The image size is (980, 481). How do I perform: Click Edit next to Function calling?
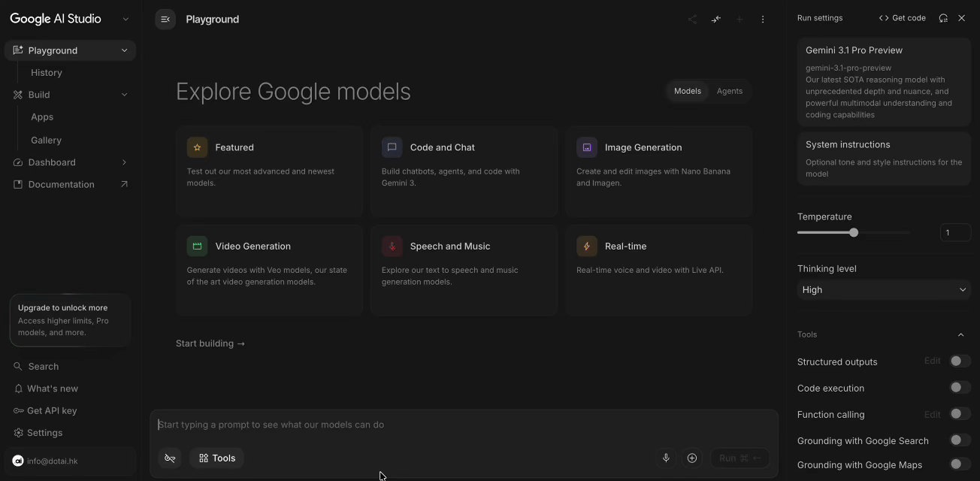point(932,414)
